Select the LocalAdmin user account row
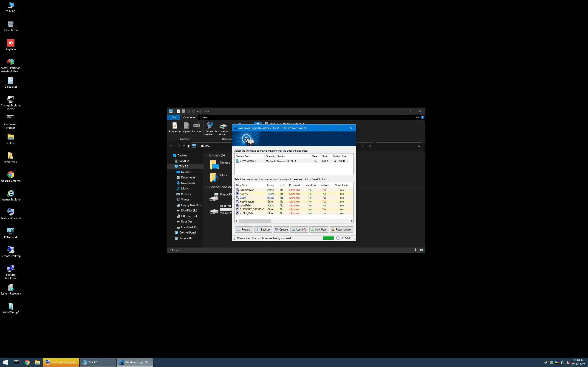Screen dimensions: 588x367 246,205
